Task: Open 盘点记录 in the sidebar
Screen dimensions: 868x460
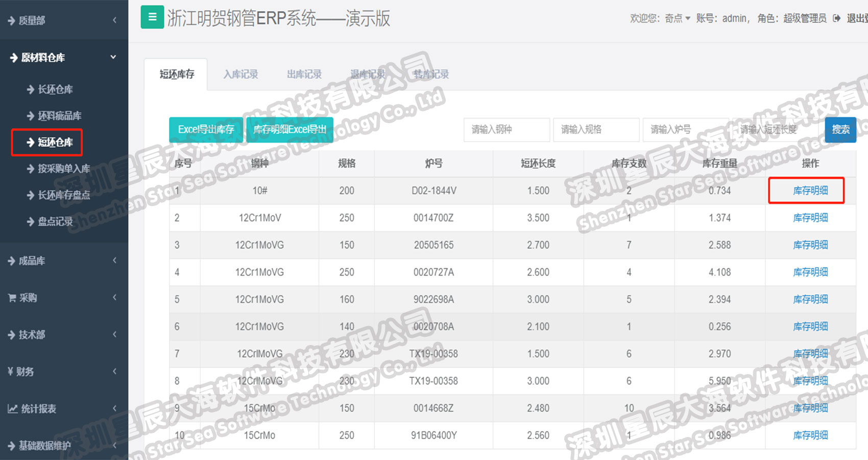Action: (x=55, y=222)
